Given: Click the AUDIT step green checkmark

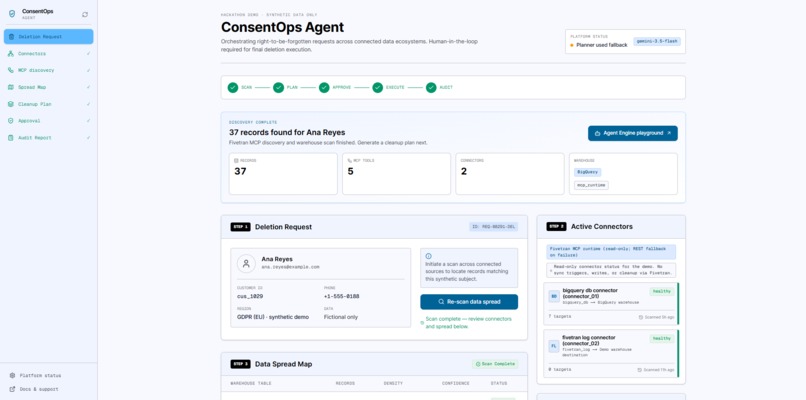Looking at the screenshot, I should (431, 87).
